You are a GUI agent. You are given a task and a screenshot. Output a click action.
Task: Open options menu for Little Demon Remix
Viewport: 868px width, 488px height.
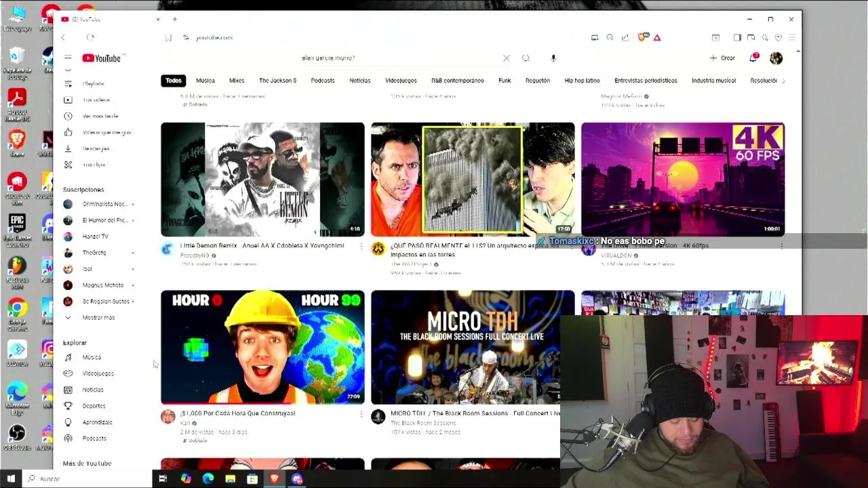click(x=361, y=246)
